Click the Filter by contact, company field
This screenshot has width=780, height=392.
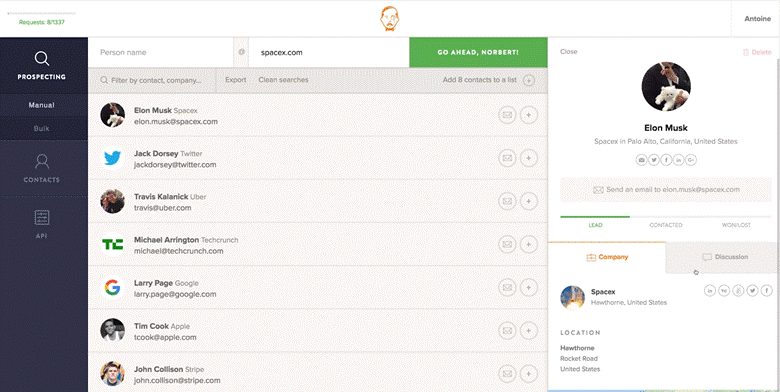152,80
